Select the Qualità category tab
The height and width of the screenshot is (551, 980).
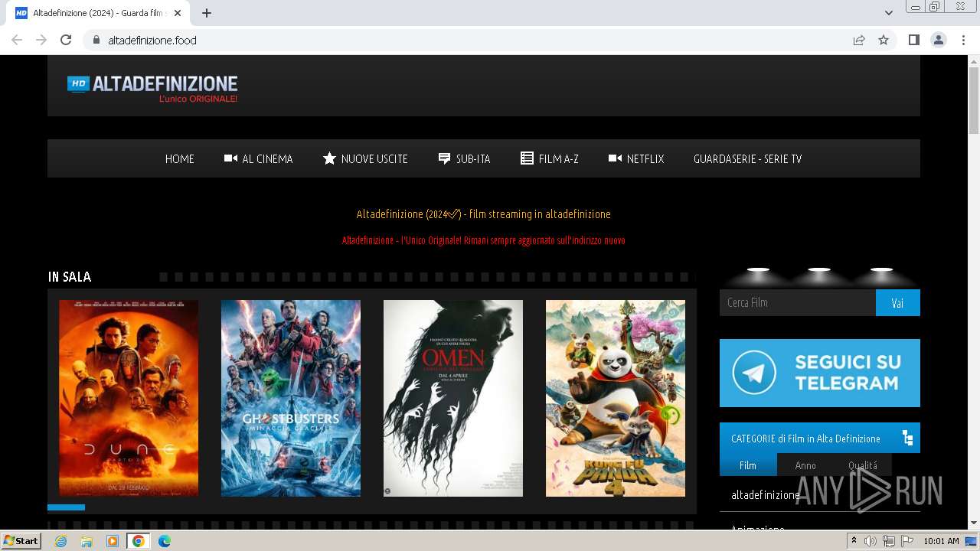[x=863, y=465]
